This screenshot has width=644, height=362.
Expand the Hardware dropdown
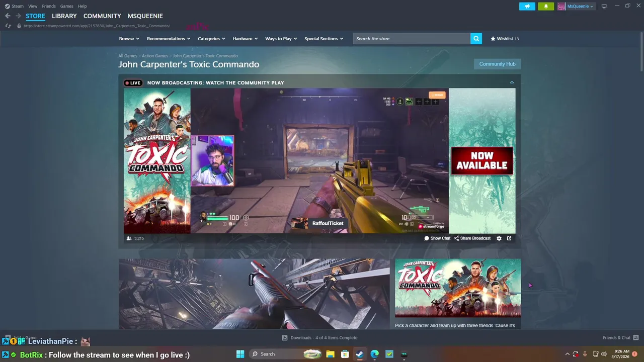click(245, 39)
